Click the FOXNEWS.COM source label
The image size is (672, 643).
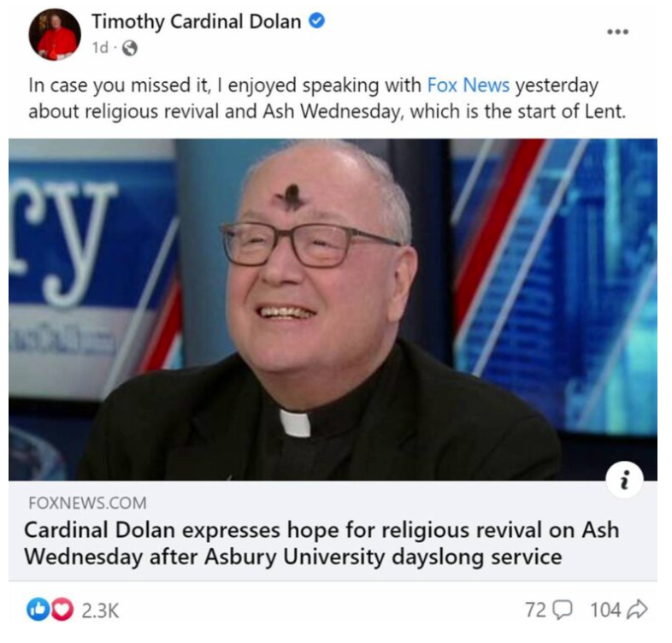(87, 503)
